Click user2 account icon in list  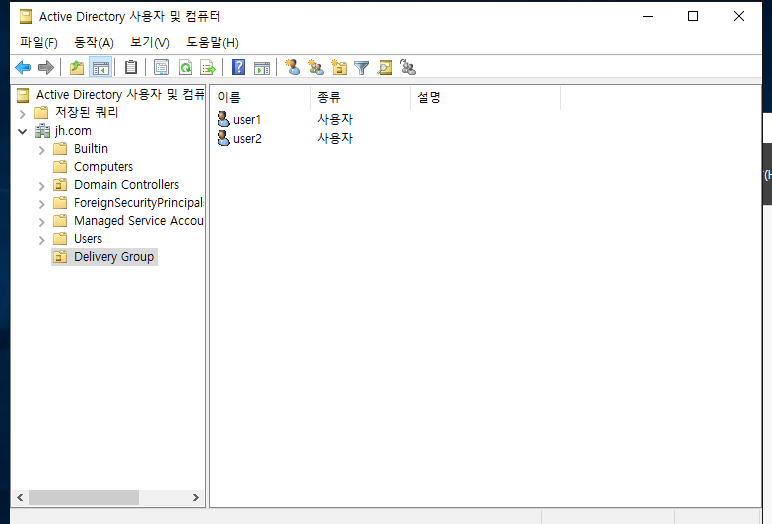pos(224,138)
